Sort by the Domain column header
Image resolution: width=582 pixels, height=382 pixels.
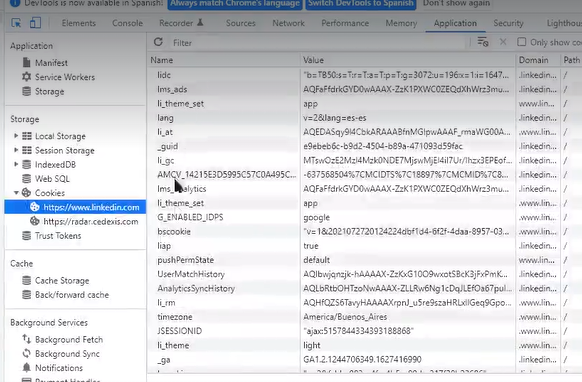(538, 60)
